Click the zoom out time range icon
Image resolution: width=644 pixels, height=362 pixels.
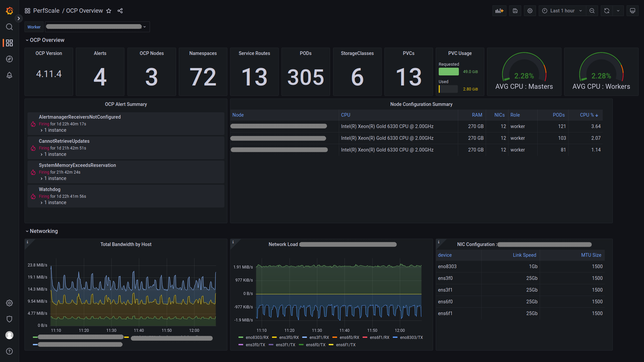click(x=592, y=11)
